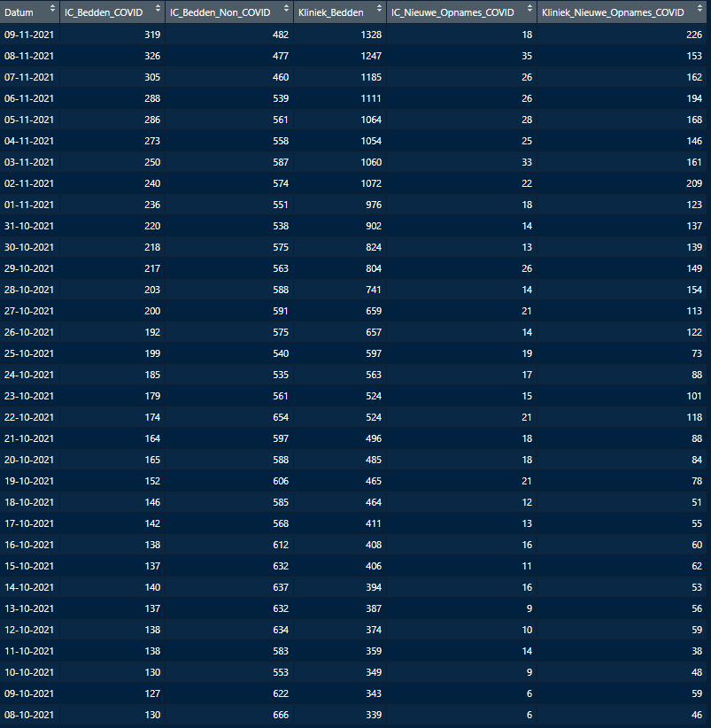This screenshot has width=711, height=728.
Task: Select date cell 28-10-2021
Action: [x=29, y=290]
